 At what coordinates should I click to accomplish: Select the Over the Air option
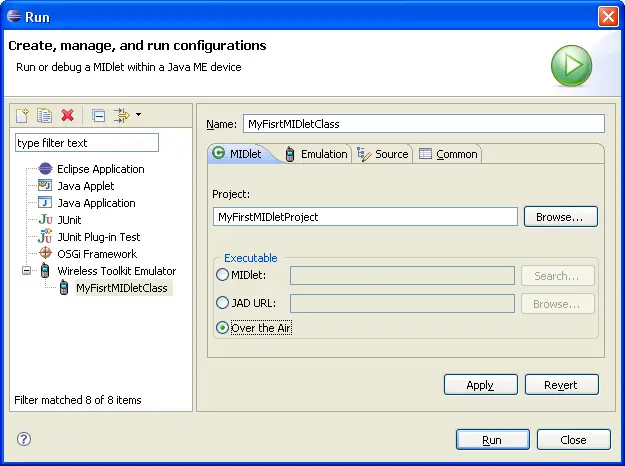tap(223, 328)
